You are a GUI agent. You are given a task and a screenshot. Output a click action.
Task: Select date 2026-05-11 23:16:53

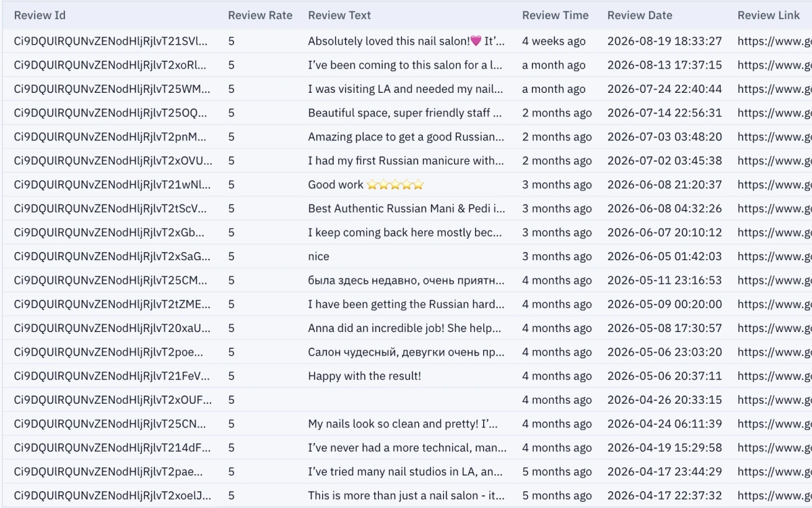tap(664, 280)
